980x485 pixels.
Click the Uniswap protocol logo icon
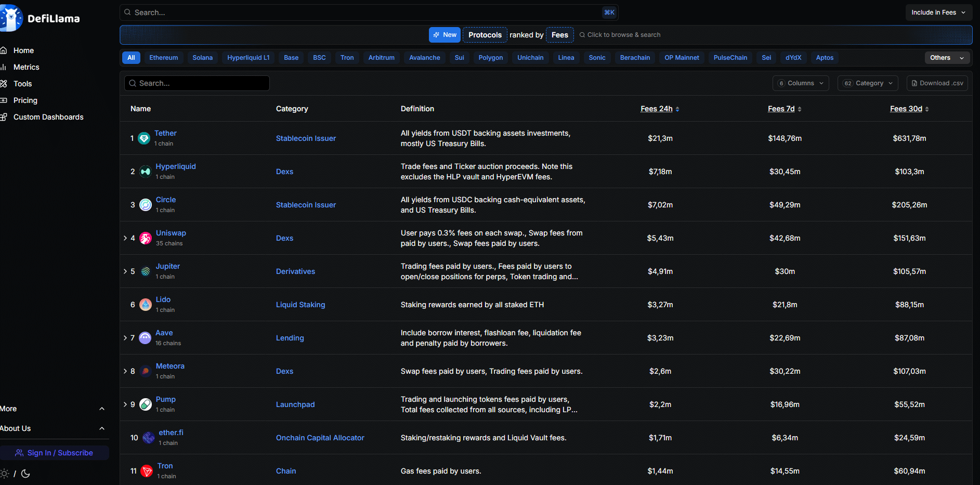coord(146,238)
